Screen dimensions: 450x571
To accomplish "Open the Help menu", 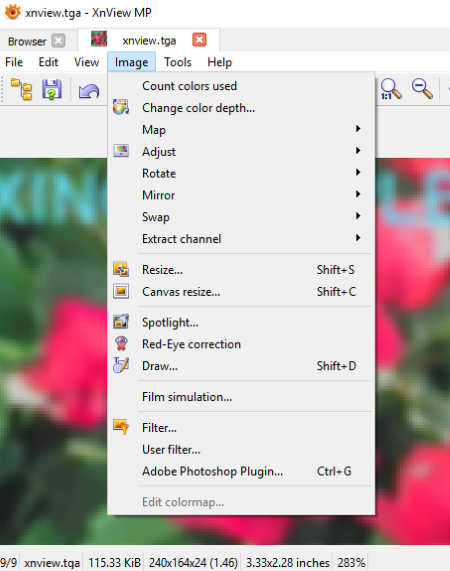I will (x=220, y=62).
